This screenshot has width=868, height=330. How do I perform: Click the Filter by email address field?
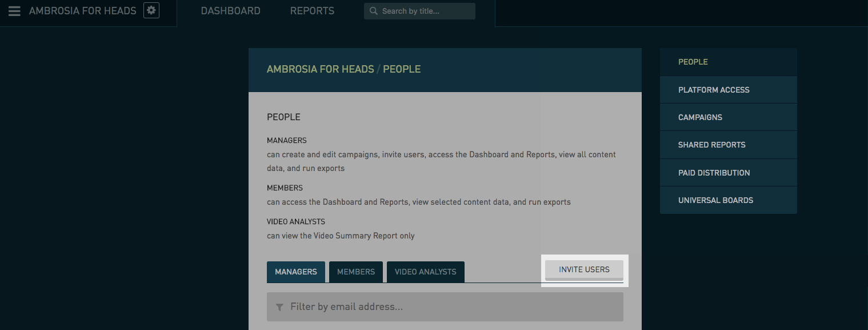click(x=445, y=307)
